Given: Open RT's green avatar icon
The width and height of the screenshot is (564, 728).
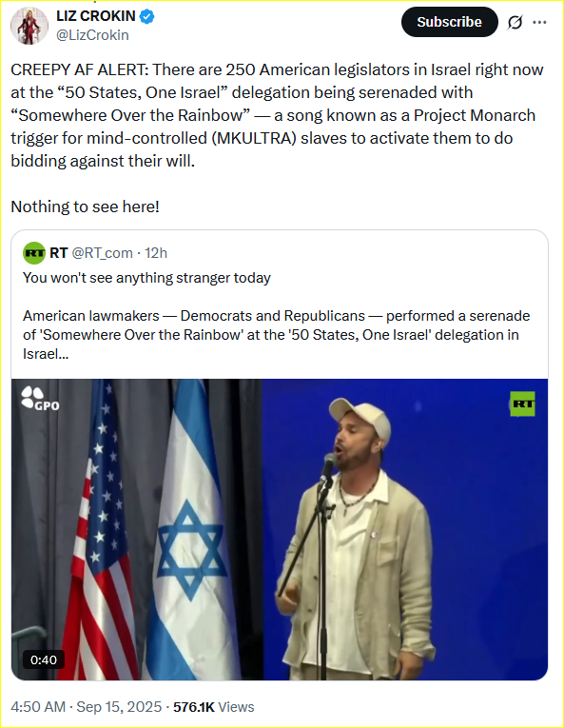Looking at the screenshot, I should [34, 253].
